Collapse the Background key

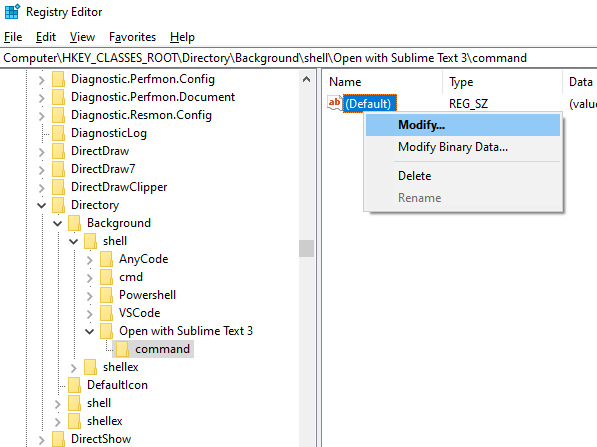point(57,224)
